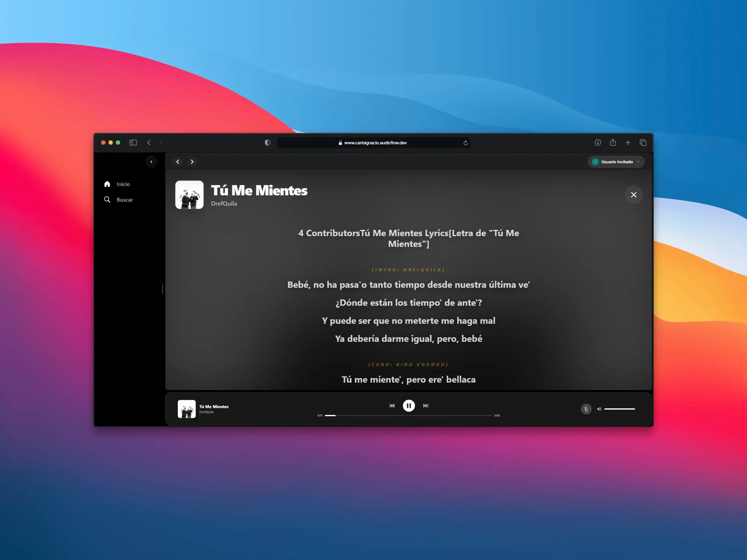Navigate forward using the in-app right arrow
The width and height of the screenshot is (747, 560).
click(192, 162)
